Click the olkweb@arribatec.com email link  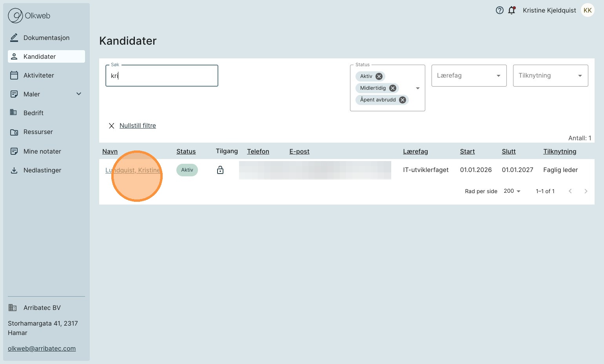click(42, 349)
